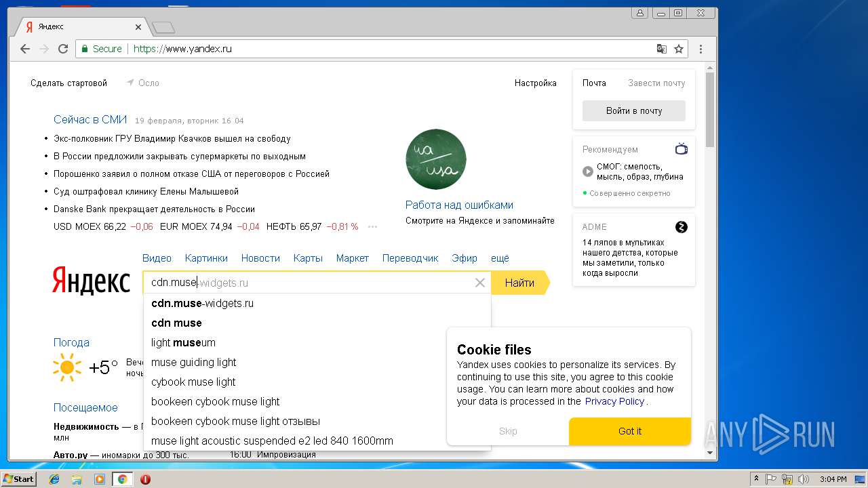Open the Маркет service tab
The height and width of the screenshot is (488, 868).
click(x=353, y=258)
